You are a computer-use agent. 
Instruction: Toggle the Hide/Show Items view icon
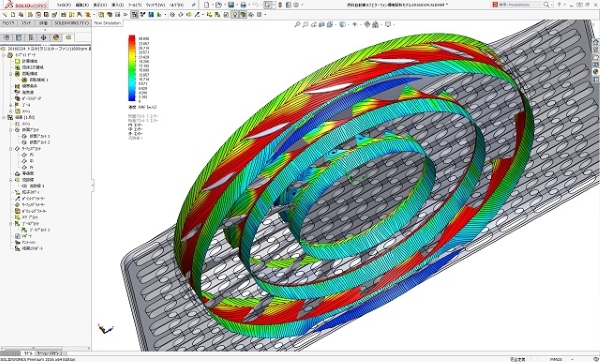pyautogui.click(x=354, y=24)
